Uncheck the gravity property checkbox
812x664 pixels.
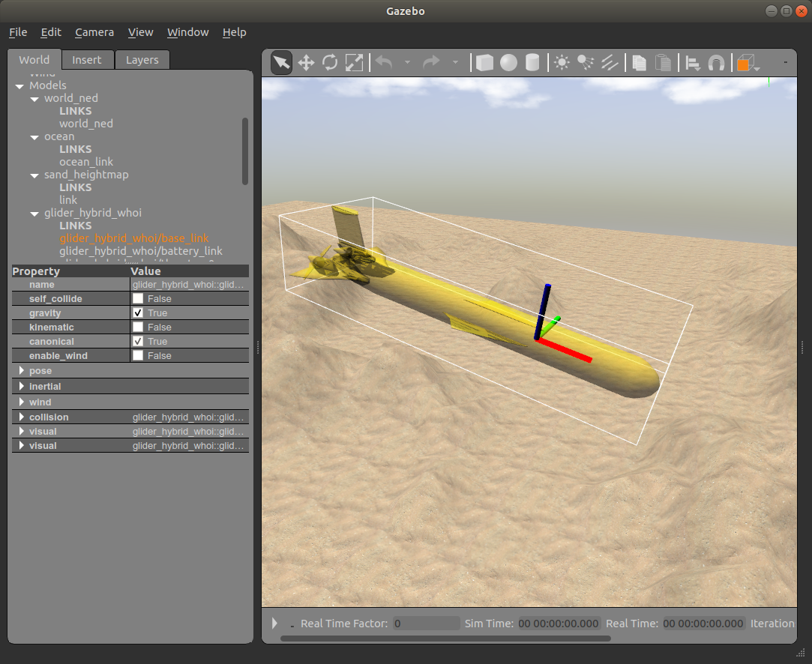tap(138, 313)
